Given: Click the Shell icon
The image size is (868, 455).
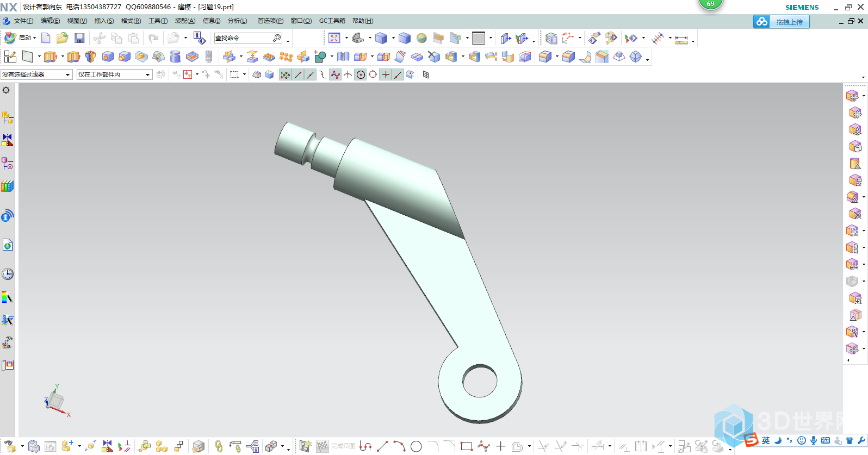Looking at the screenshot, I should (x=451, y=57).
